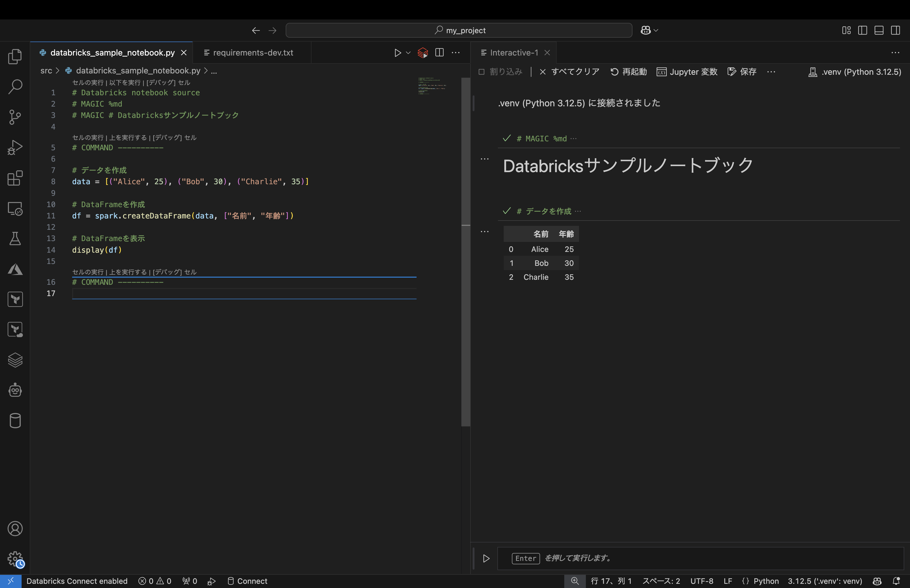Open Run and Debug view from activity bar

15,147
